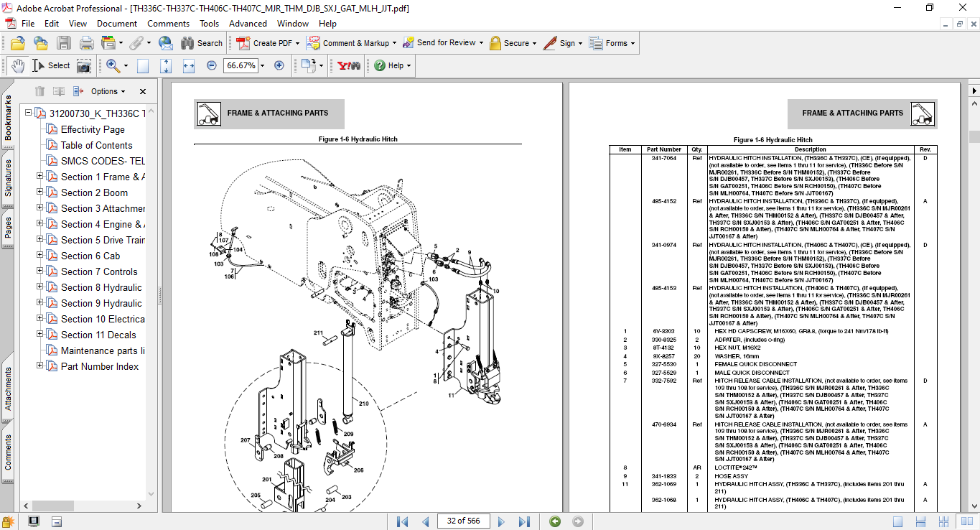This screenshot has width=980, height=530.
Task: Expand Section 5 Drive Train bookmark
Action: (40, 240)
